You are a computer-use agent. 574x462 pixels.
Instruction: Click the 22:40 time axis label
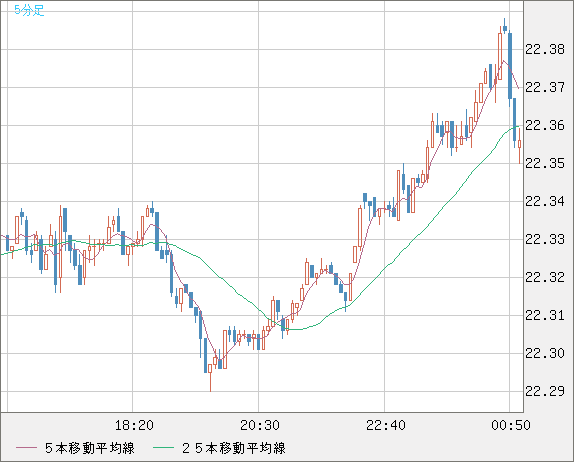coord(386,425)
